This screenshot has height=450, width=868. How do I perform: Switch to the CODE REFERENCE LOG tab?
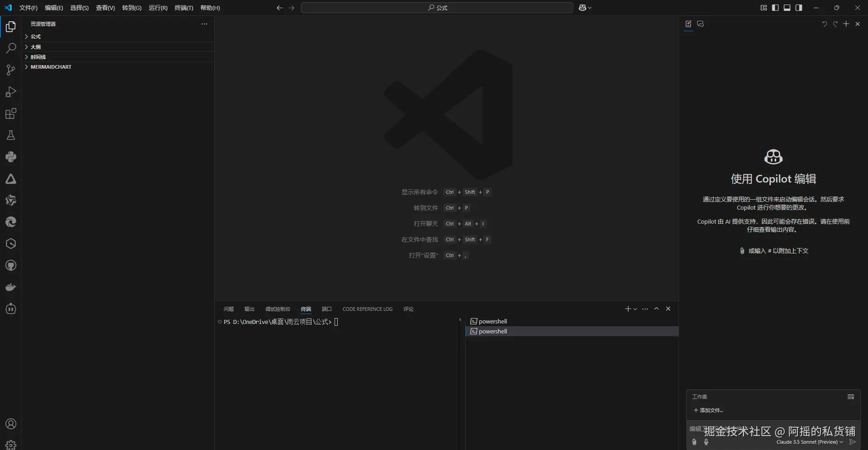(368, 309)
